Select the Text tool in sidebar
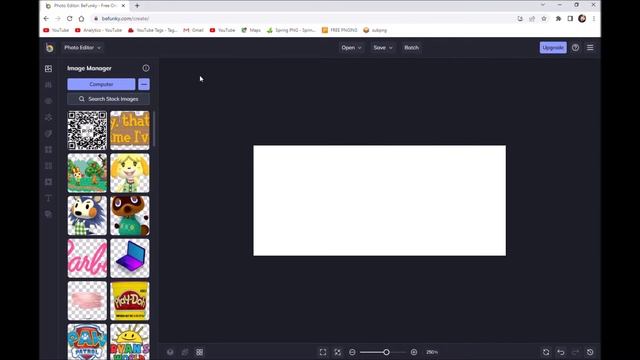 pyautogui.click(x=49, y=198)
